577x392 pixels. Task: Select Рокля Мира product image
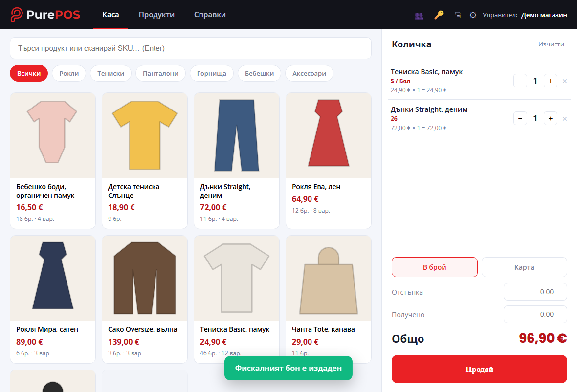pos(53,278)
